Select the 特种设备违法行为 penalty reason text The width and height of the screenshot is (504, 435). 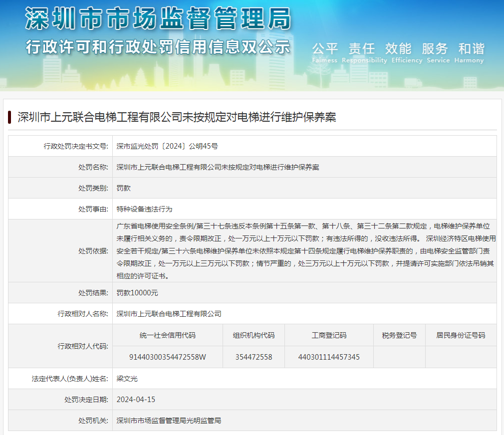(x=144, y=209)
